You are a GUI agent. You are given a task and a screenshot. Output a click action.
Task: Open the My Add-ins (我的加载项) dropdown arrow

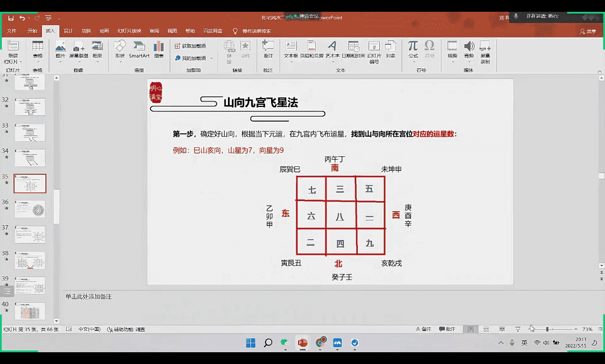pyautogui.click(x=211, y=58)
